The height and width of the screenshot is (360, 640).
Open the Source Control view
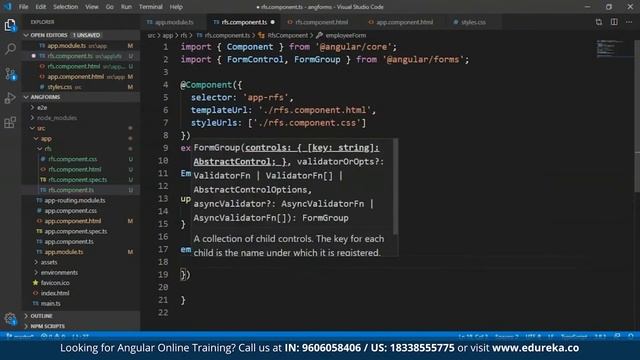click(x=10, y=74)
